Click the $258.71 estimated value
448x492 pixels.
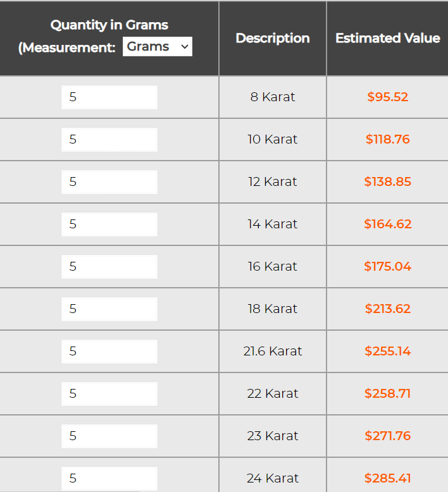point(388,393)
